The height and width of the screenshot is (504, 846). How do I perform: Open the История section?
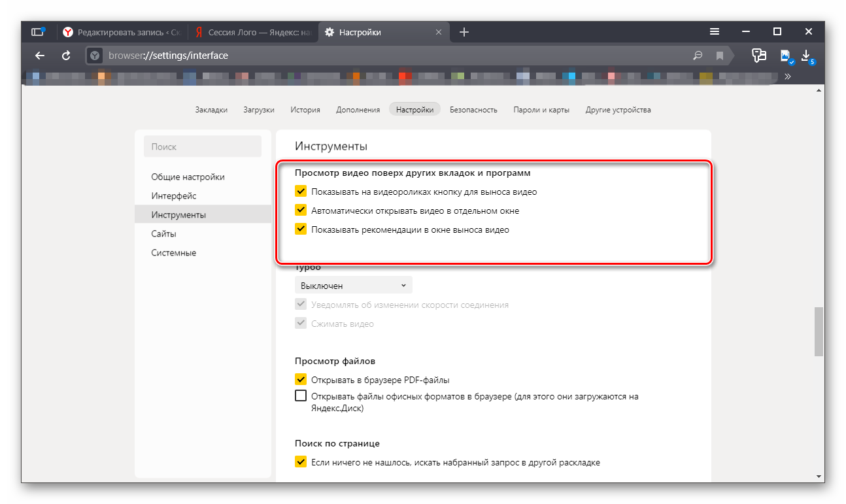pos(305,110)
